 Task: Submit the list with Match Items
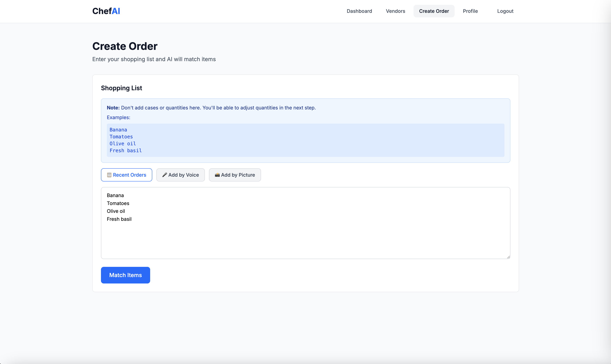[x=125, y=275]
